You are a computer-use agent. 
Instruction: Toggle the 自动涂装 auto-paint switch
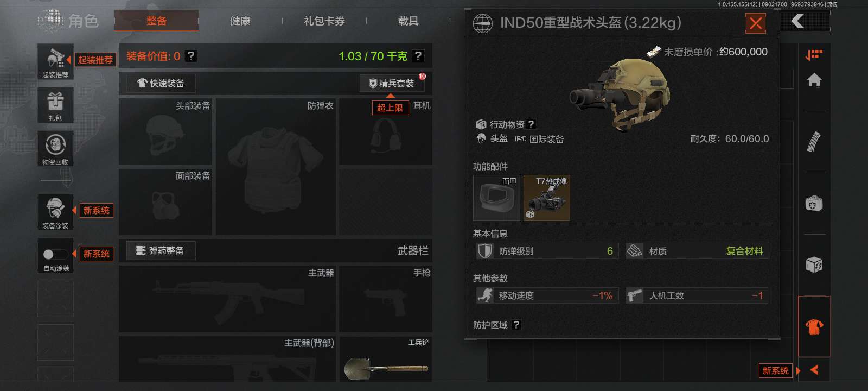coord(55,254)
